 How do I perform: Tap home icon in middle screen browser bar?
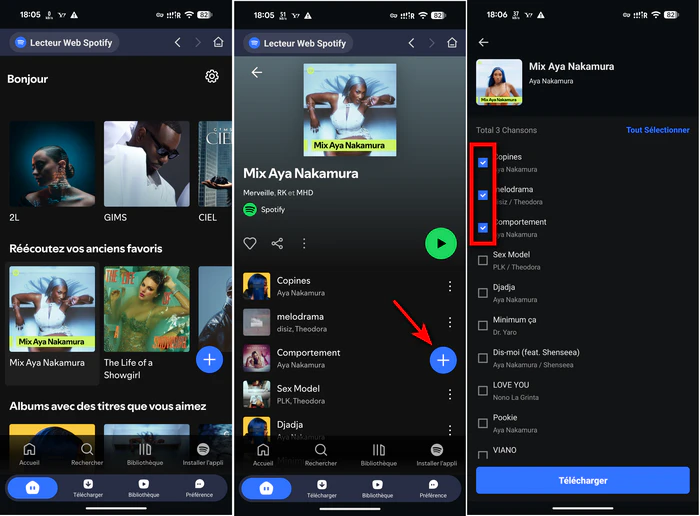[452, 43]
